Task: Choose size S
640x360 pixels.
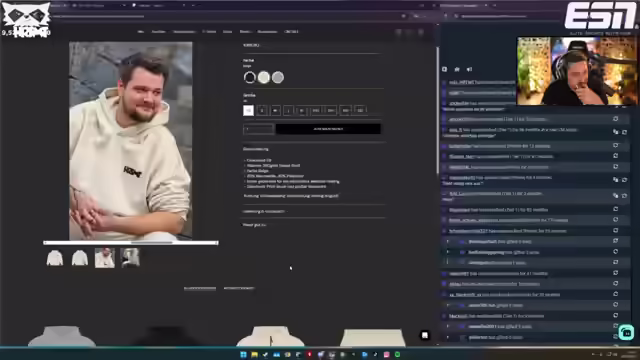Action: 262,111
